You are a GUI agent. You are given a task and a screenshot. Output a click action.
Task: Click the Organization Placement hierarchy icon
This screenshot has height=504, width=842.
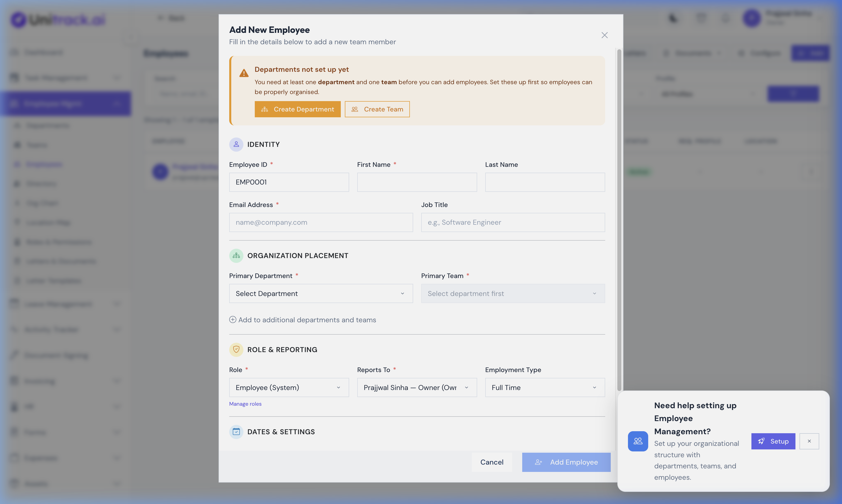(236, 256)
